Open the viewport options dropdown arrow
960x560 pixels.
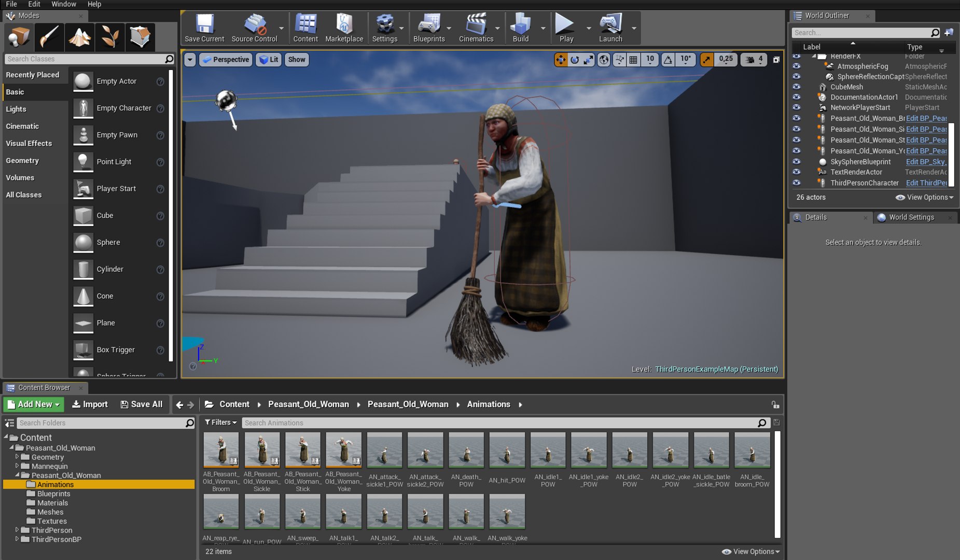coord(190,60)
